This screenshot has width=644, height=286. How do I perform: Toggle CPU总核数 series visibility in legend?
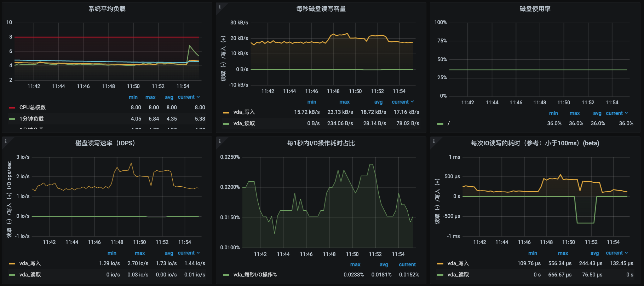pyautogui.click(x=32, y=107)
